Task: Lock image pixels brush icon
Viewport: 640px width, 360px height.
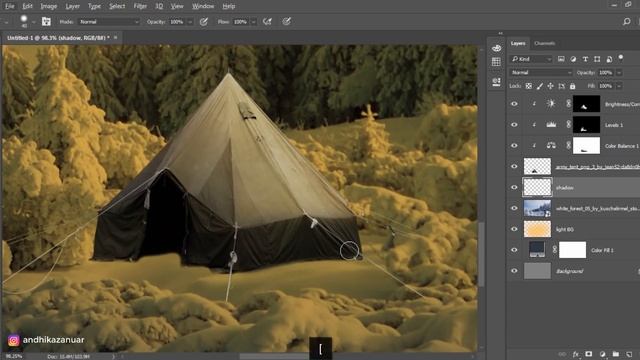Action: click(x=540, y=86)
